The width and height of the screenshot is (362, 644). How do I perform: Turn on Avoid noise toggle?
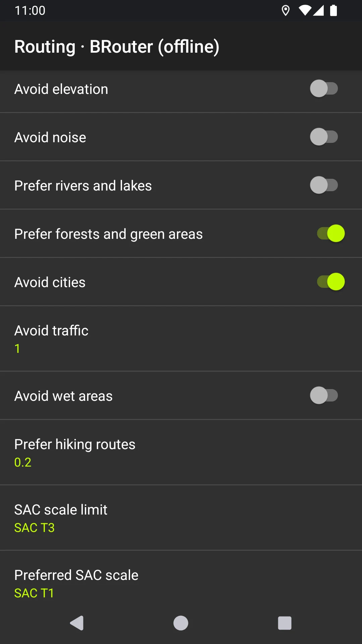tap(324, 137)
